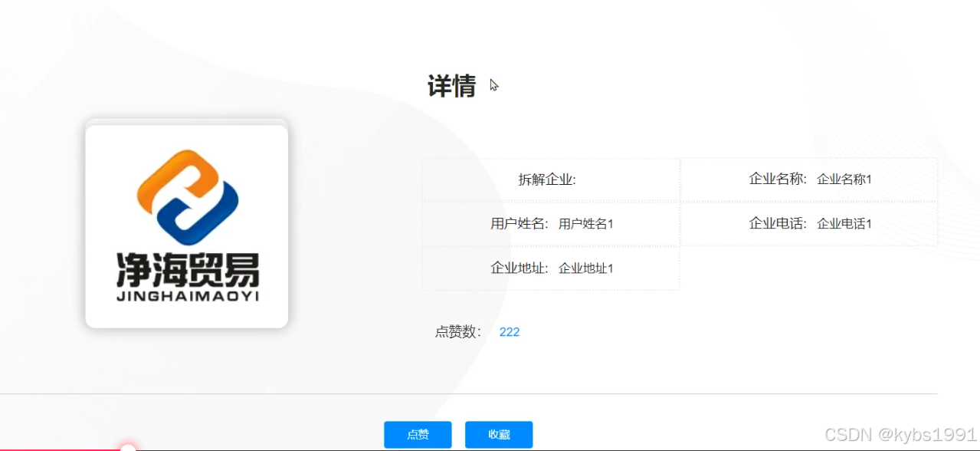Viewport: 980px width, 451px height.
Task: Select the 企业地址1 value
Action: (586, 268)
